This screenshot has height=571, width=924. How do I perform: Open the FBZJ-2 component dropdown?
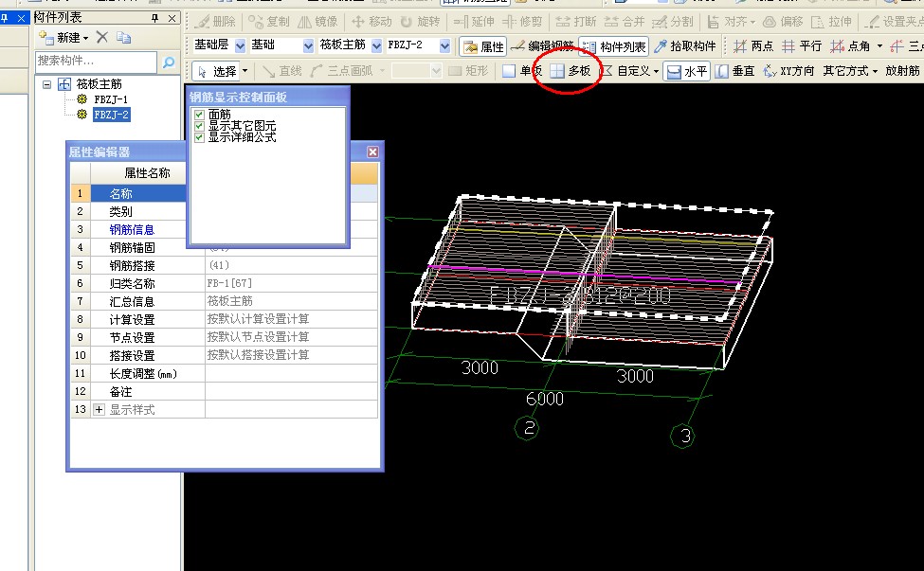point(444,45)
